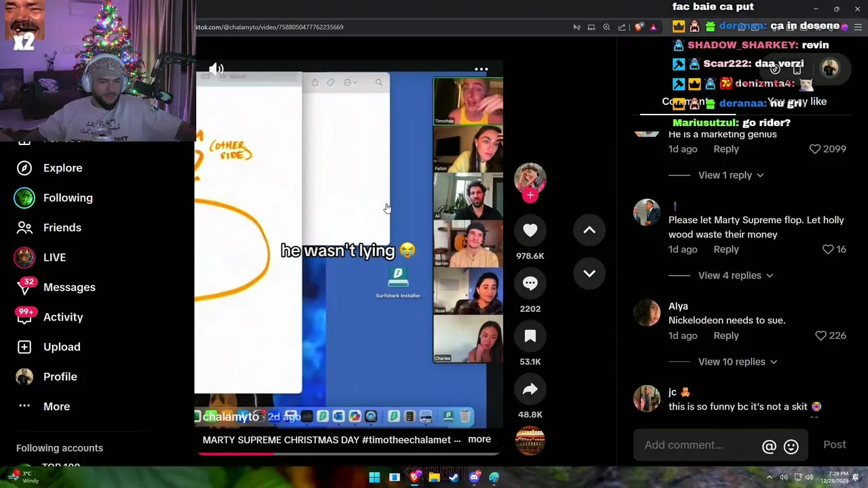Viewport: 868px width, 488px height.
Task: Expand View 4 replies
Action: [x=736, y=275]
